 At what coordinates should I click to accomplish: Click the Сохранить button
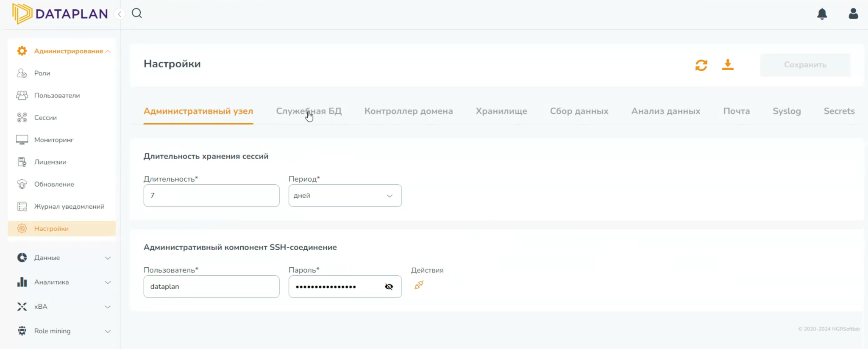[x=805, y=65]
